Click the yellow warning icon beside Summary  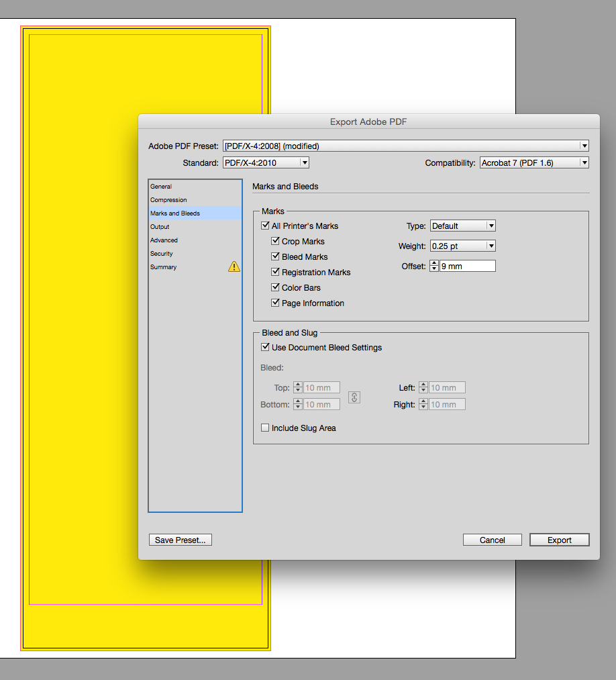click(x=234, y=266)
